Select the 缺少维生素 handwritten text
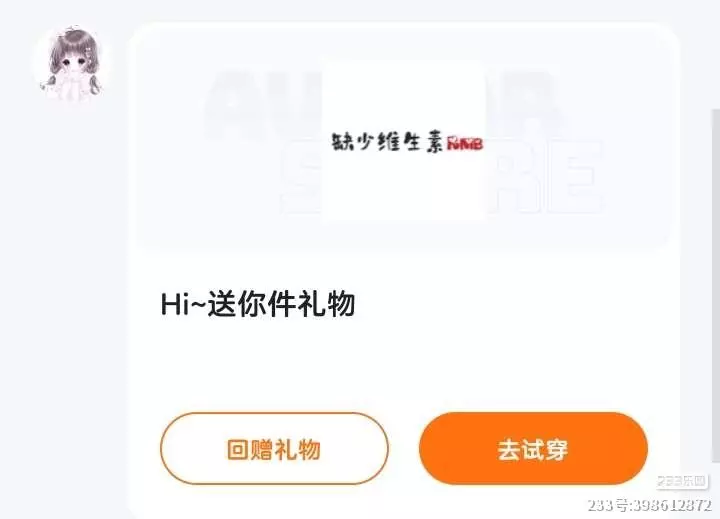 coord(387,142)
